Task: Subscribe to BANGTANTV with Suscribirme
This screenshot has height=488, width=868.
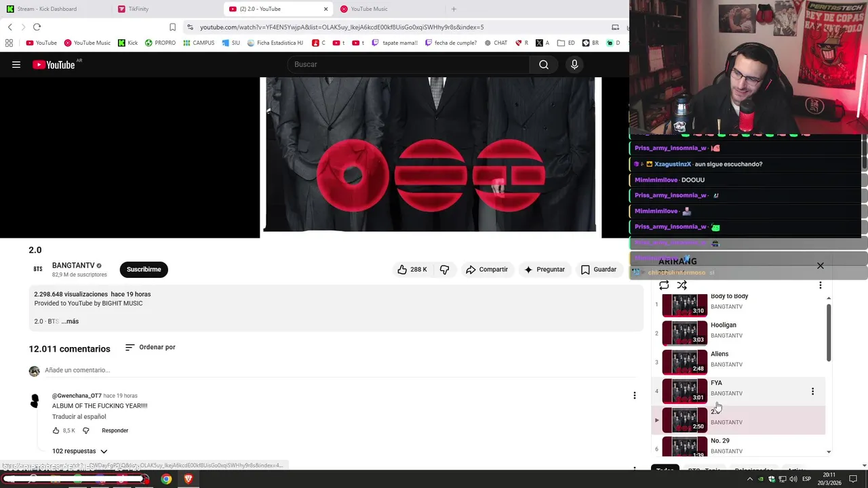Action: tap(144, 269)
